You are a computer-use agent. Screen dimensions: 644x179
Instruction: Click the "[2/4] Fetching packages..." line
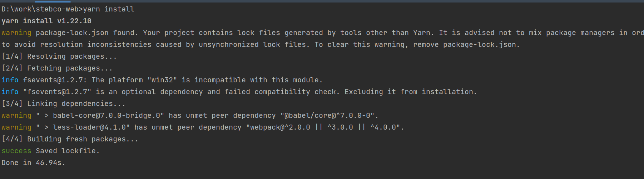(57, 68)
